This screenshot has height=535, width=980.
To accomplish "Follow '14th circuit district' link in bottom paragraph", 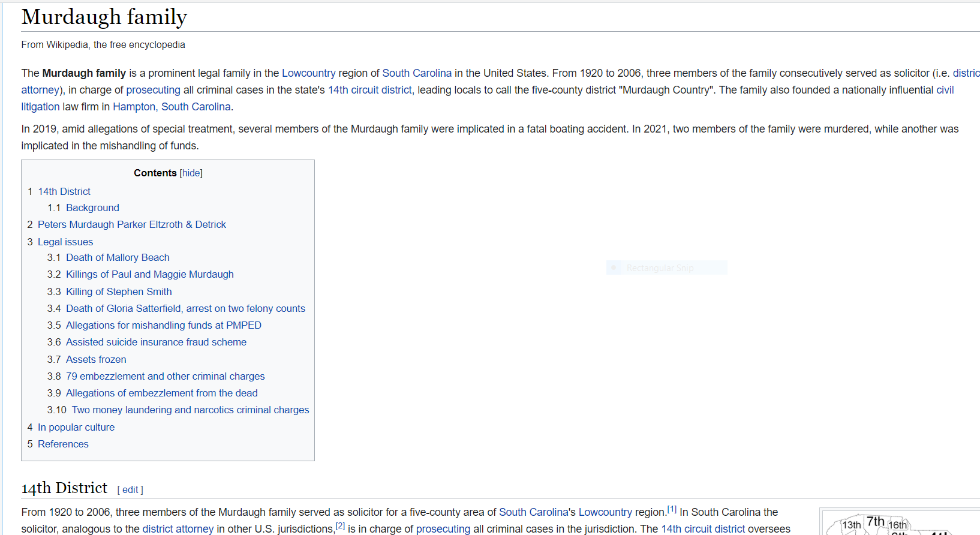I will point(703,529).
